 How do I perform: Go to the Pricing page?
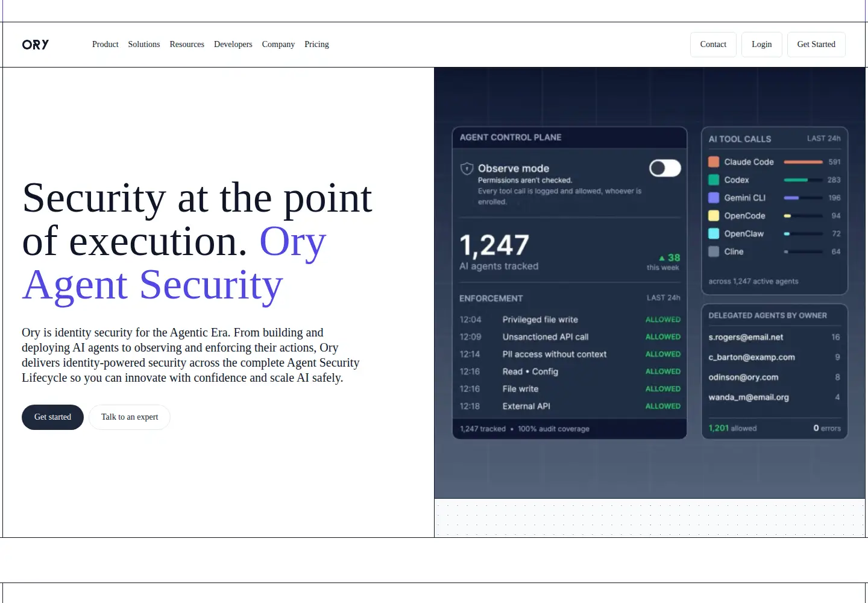pos(316,45)
